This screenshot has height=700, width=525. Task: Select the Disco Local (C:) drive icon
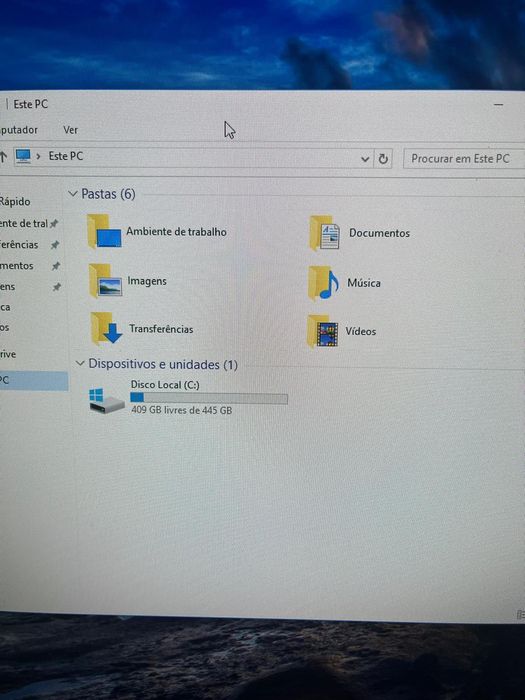106,400
